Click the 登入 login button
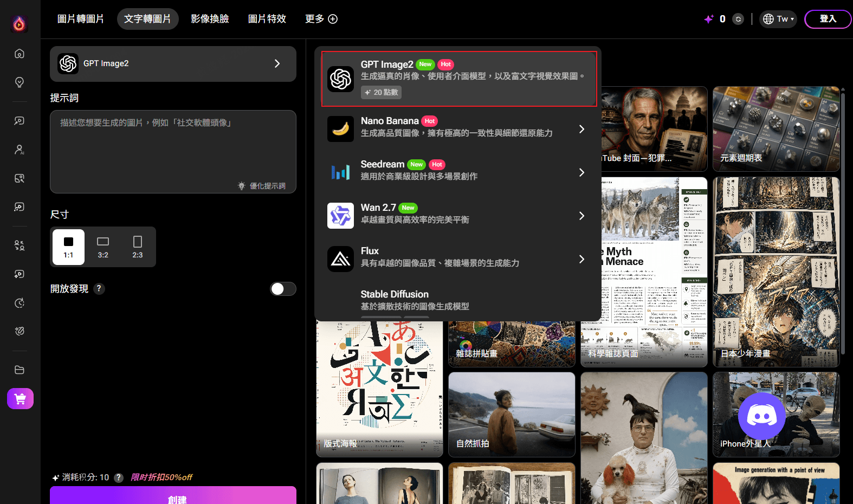 tap(828, 19)
